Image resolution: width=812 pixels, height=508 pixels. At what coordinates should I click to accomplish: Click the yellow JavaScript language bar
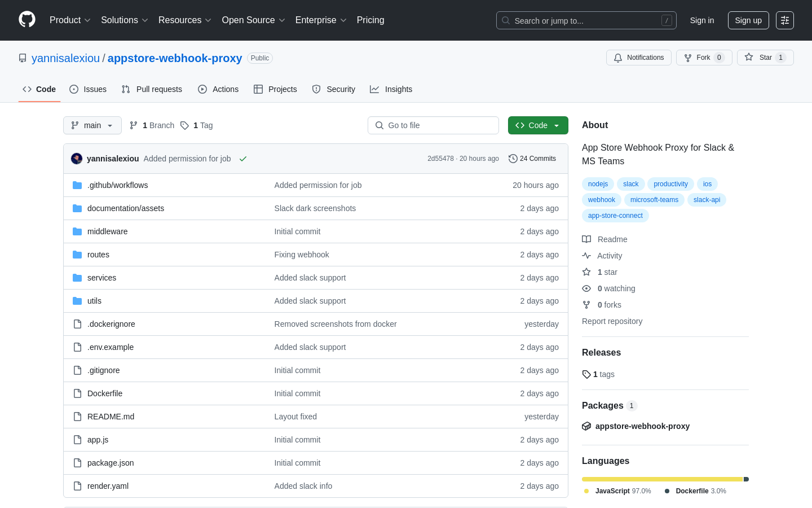coord(663,479)
